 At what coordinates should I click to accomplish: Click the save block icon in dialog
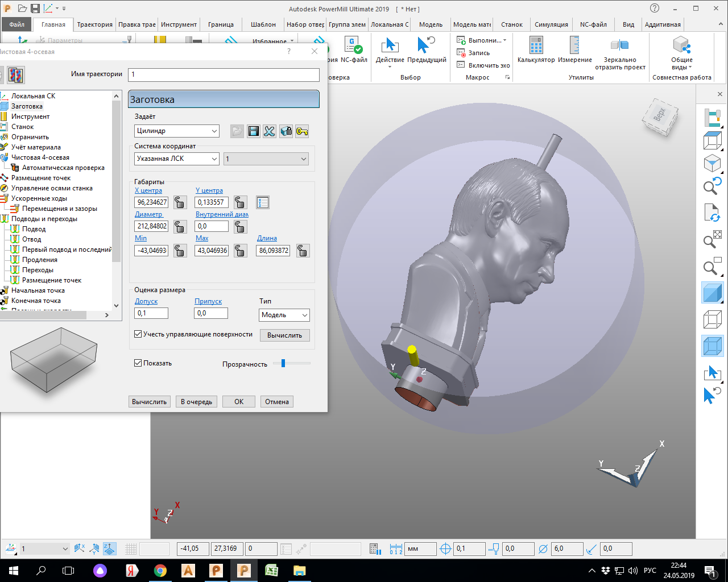254,131
